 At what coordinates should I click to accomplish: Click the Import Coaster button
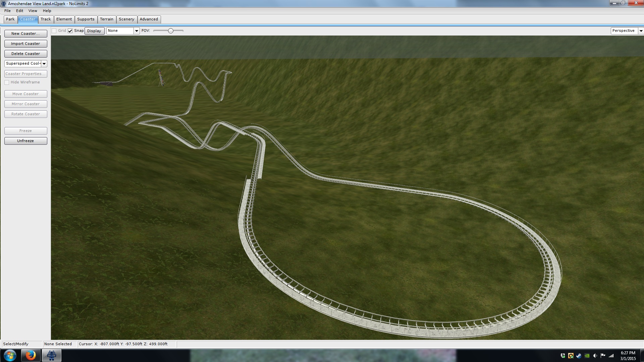point(25,44)
